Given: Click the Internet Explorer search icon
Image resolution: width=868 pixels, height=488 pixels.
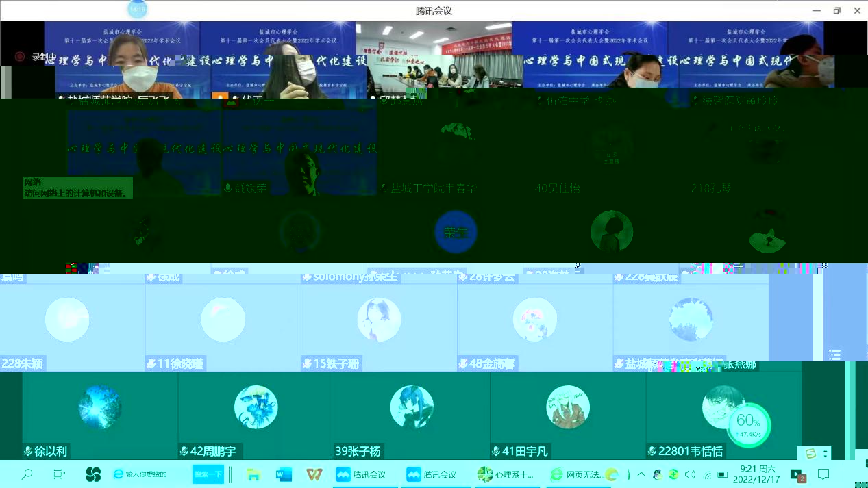Looking at the screenshot, I should tap(118, 474).
